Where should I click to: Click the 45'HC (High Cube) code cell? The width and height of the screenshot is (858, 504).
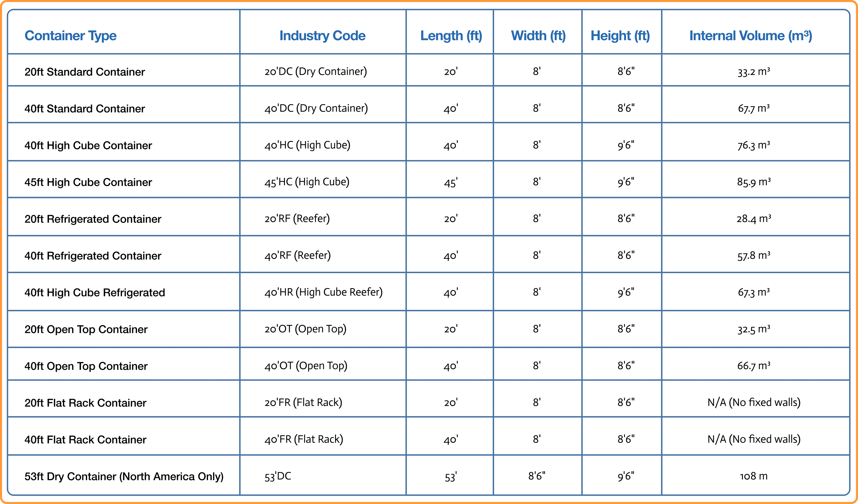point(307,182)
